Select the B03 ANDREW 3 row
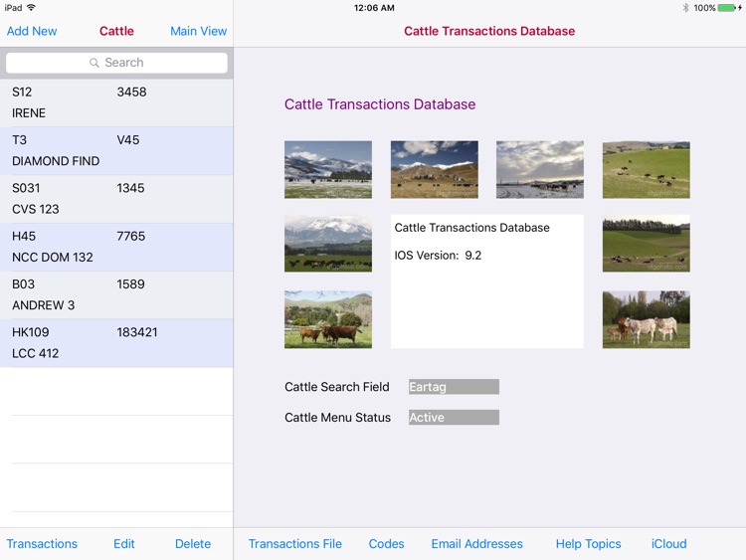Screen dimensions: 746x560 (x=116, y=295)
